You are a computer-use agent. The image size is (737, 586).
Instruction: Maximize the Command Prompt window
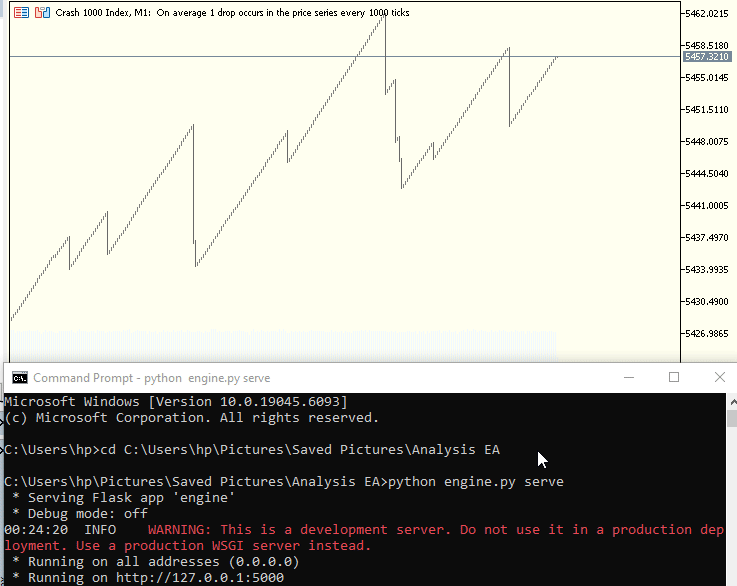(x=674, y=377)
